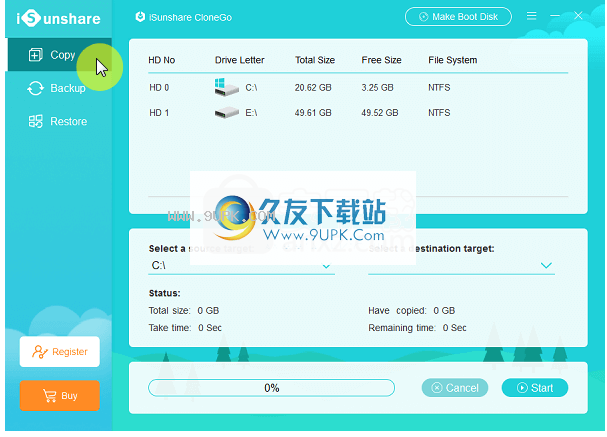This screenshot has width=607, height=437.
Task: Click NTFS in the HD 0 row
Action: click(x=439, y=87)
